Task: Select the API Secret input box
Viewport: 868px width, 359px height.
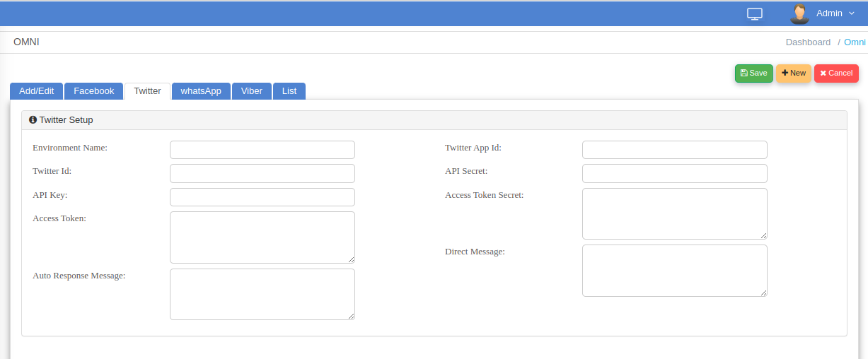Action: click(674, 173)
